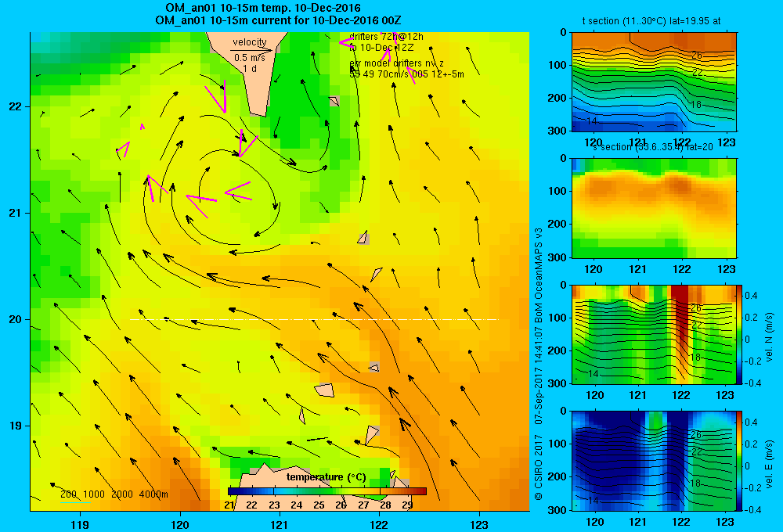Click latitude label 19 on the main map
This screenshot has height=532, width=783.
click(15, 426)
